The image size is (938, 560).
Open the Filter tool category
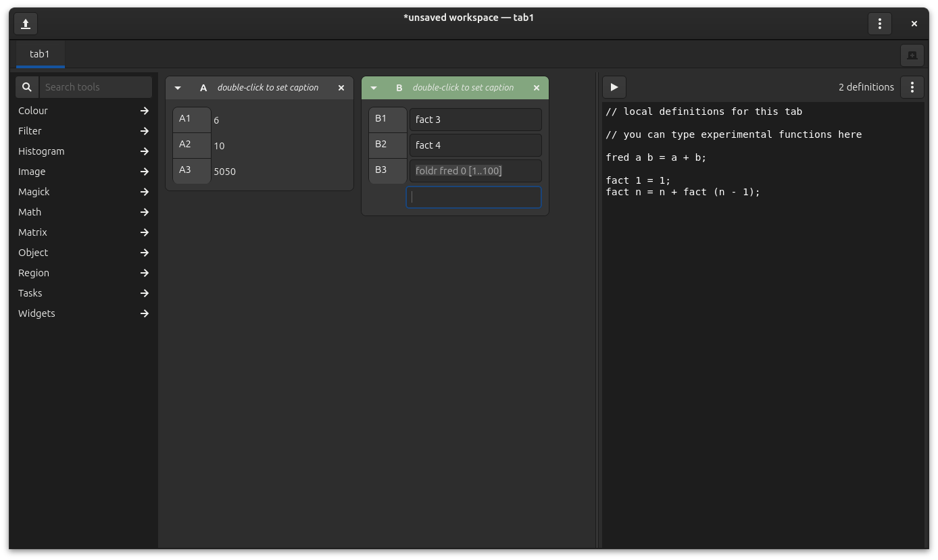tap(83, 131)
